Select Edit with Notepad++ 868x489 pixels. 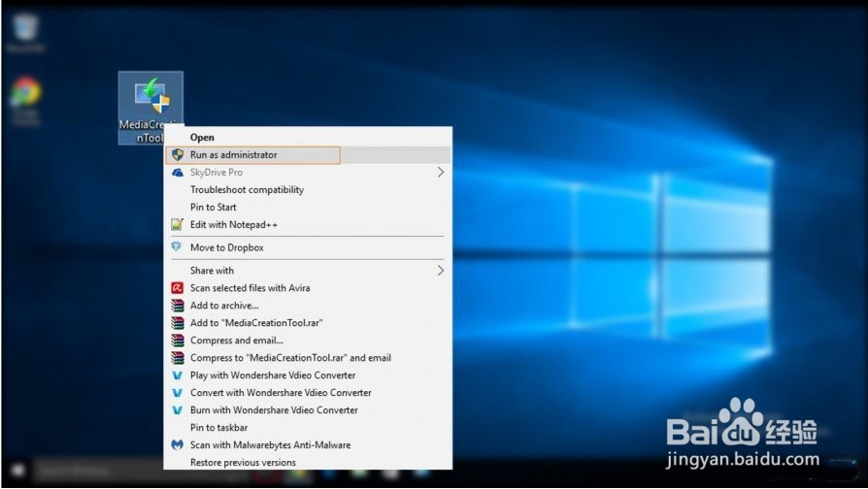point(308,224)
